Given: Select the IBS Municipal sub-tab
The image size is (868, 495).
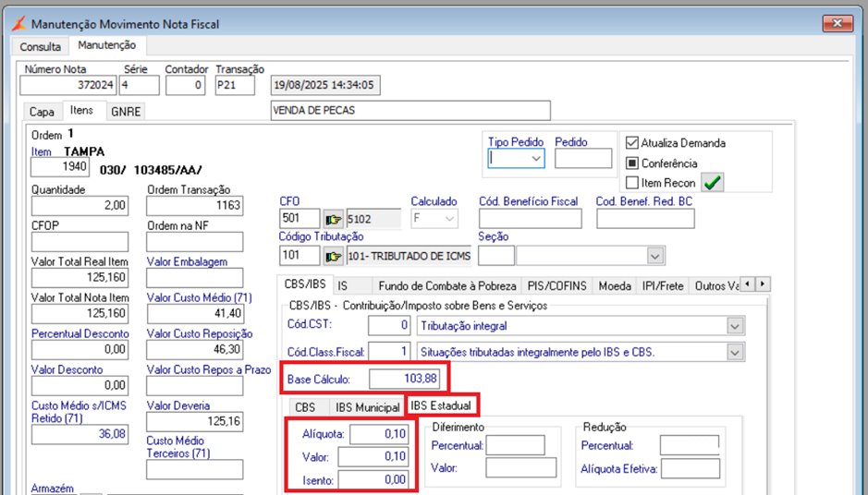Looking at the screenshot, I should 368,407.
